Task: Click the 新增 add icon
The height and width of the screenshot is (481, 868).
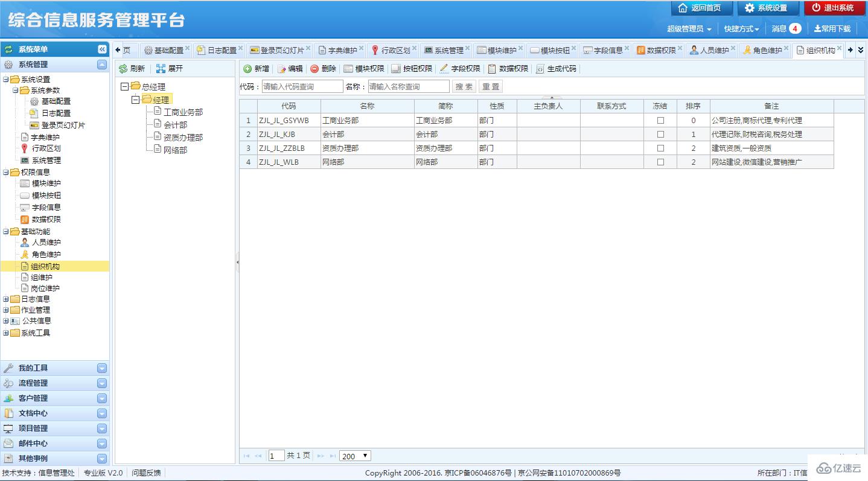Action: pyautogui.click(x=247, y=69)
